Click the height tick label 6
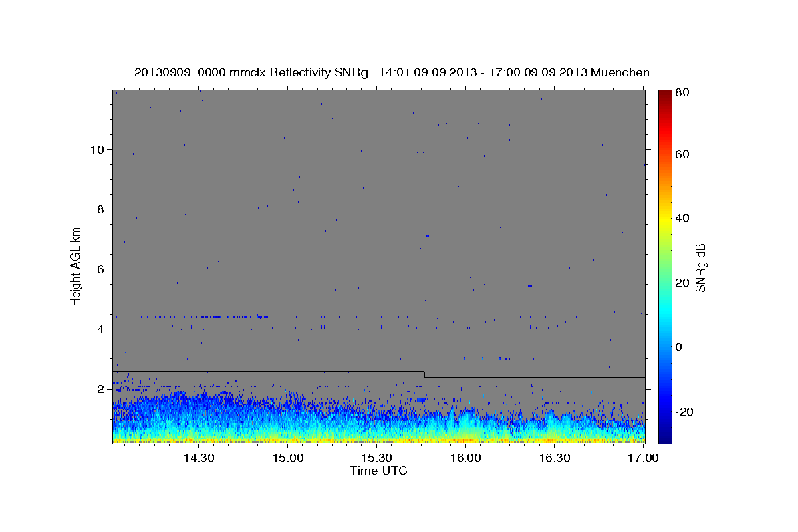This screenshot has height=532, width=798. [x=101, y=269]
